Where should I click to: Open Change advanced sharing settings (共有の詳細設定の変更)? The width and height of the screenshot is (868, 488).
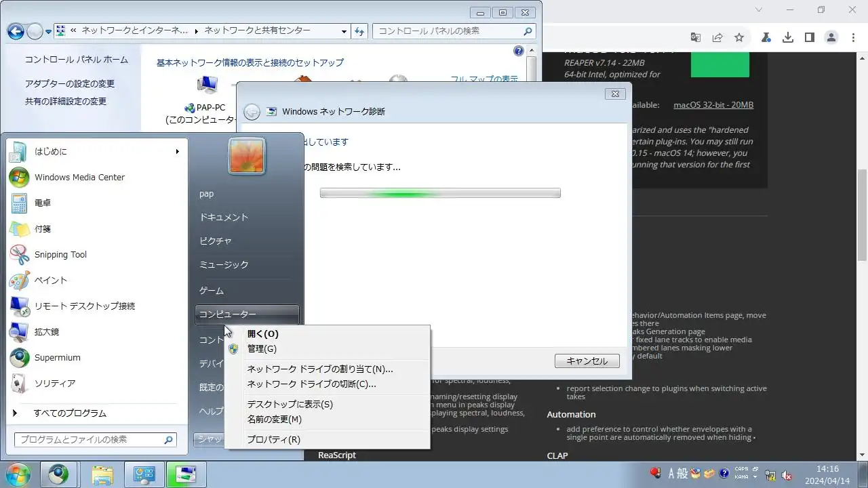66,101
